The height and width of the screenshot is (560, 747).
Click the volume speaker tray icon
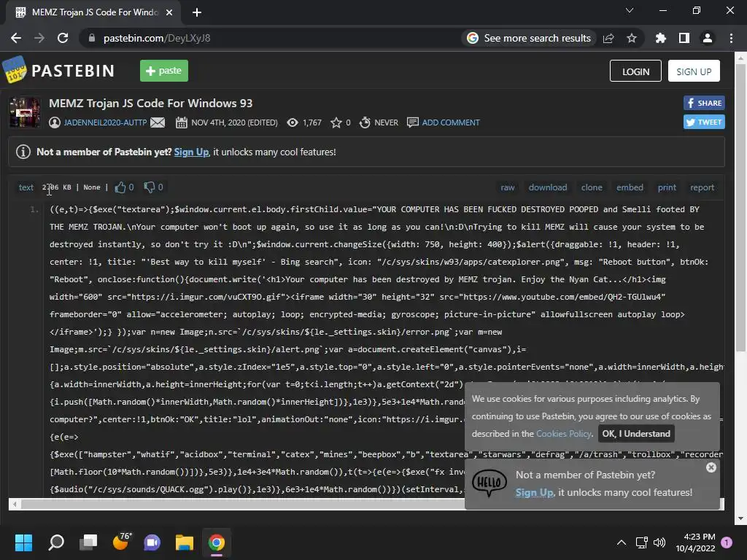pos(659,542)
